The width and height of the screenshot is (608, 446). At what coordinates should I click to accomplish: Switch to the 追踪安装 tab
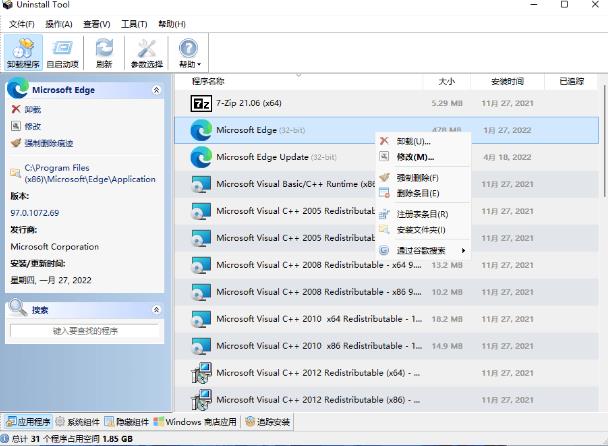pyautogui.click(x=268, y=422)
